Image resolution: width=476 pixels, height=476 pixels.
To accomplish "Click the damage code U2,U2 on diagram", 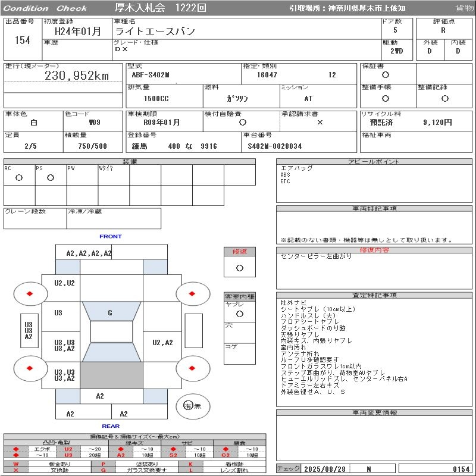I will click(x=64, y=283).
